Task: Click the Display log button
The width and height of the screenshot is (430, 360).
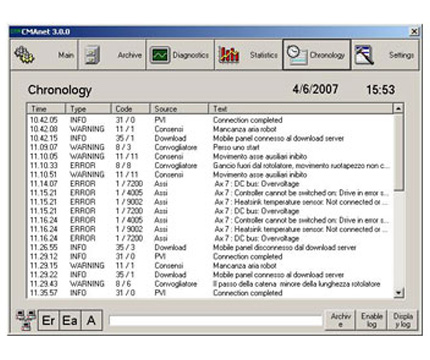Action: pyautogui.click(x=403, y=320)
